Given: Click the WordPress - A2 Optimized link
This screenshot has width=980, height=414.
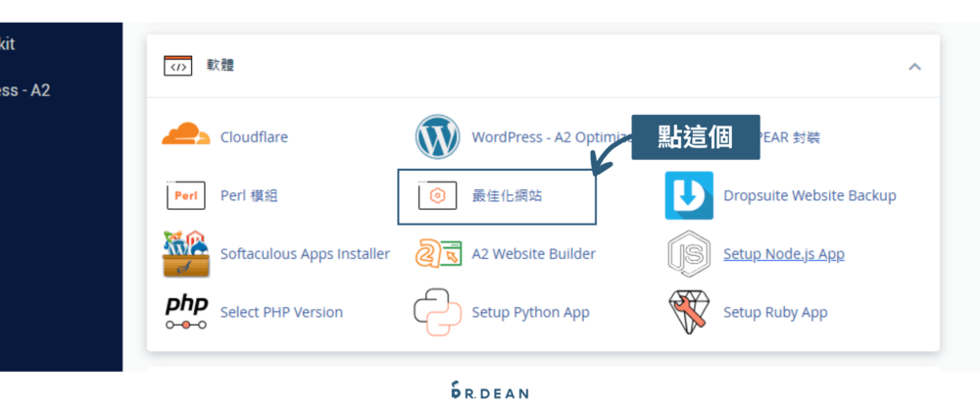Looking at the screenshot, I should (x=551, y=137).
